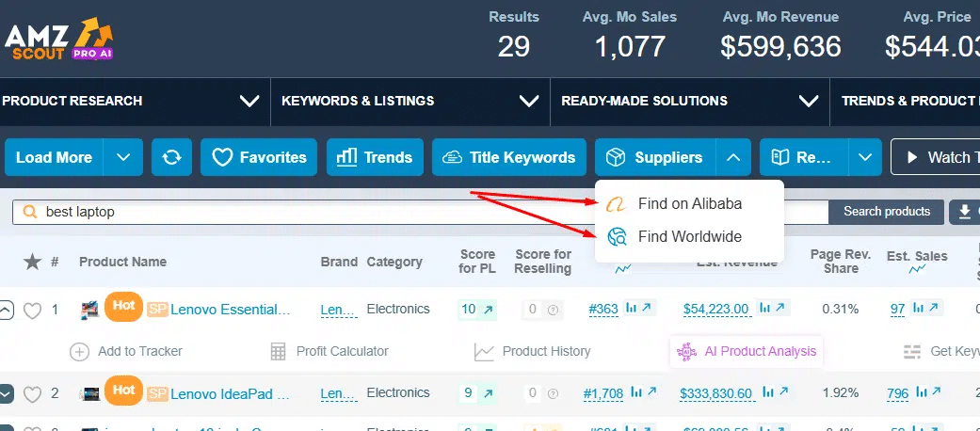Open the Load More dropdown arrow
The width and height of the screenshot is (980, 431).
tap(123, 157)
